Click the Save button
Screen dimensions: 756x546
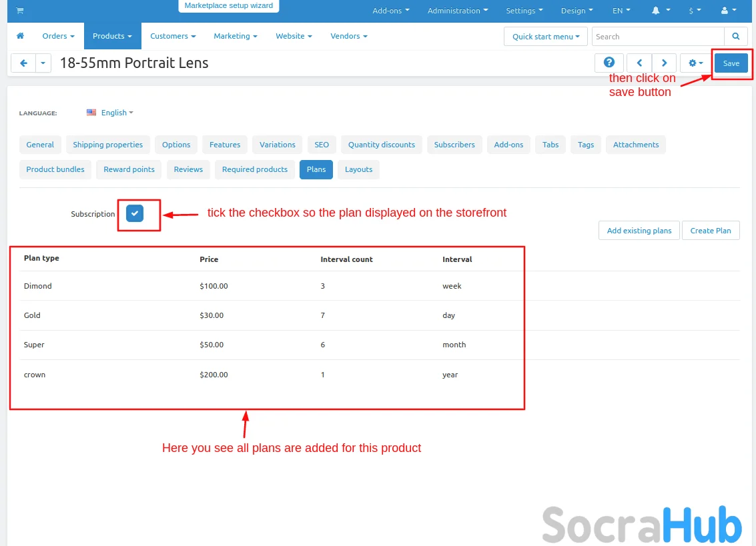(x=731, y=63)
